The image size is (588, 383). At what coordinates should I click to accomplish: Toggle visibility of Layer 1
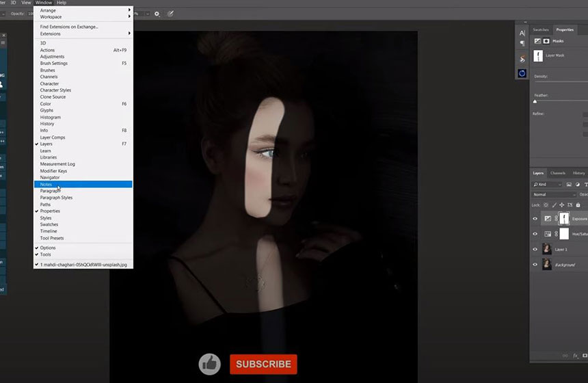[535, 249]
